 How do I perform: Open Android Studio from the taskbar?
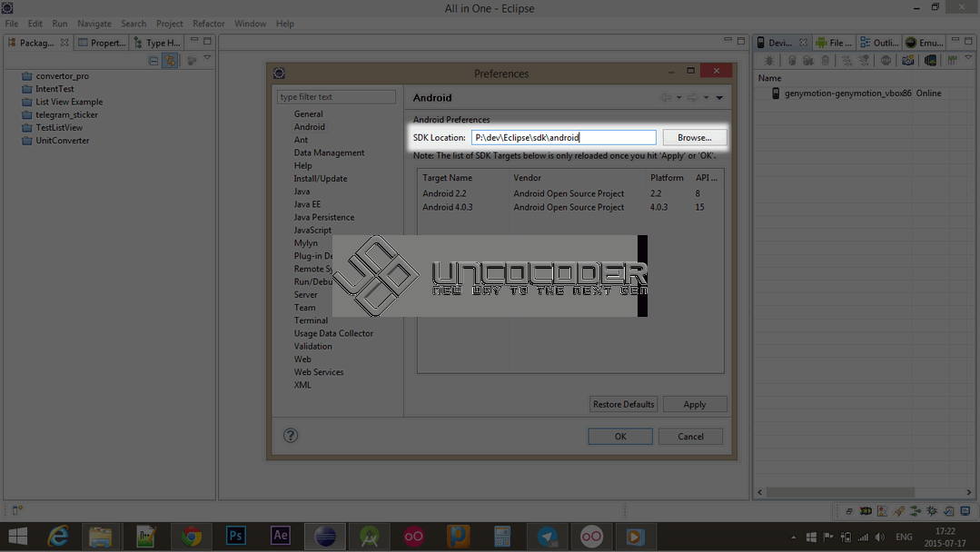[369, 537]
